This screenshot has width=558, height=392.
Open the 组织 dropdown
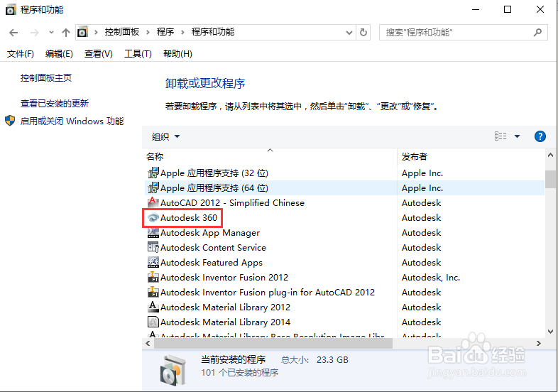pos(165,136)
